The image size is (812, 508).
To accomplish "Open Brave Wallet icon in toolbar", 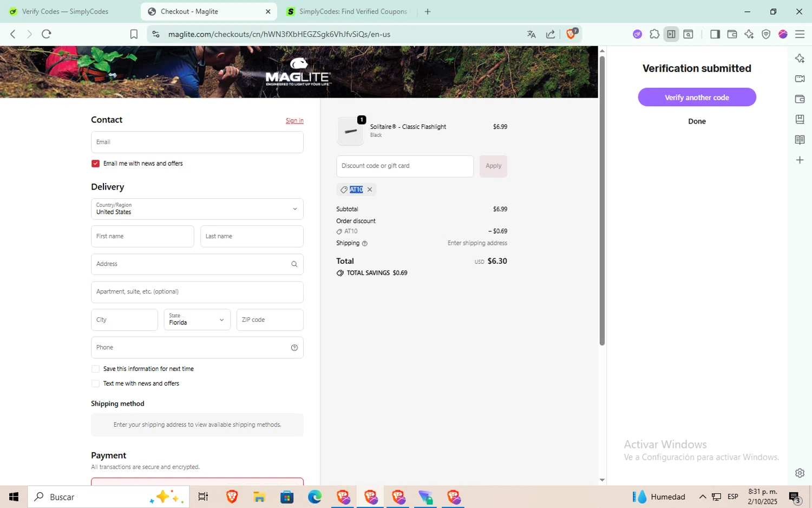I will click(732, 34).
